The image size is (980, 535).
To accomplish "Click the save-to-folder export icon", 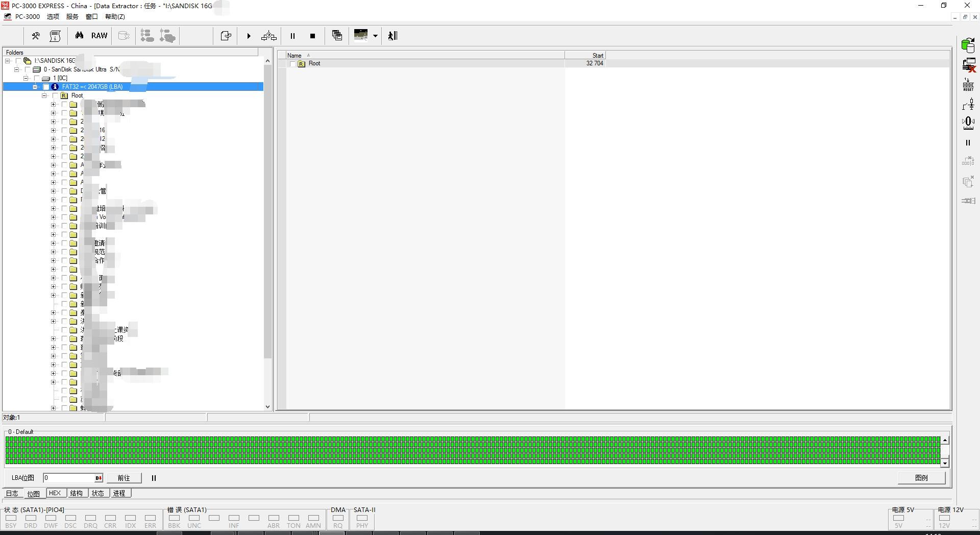I will 226,36.
